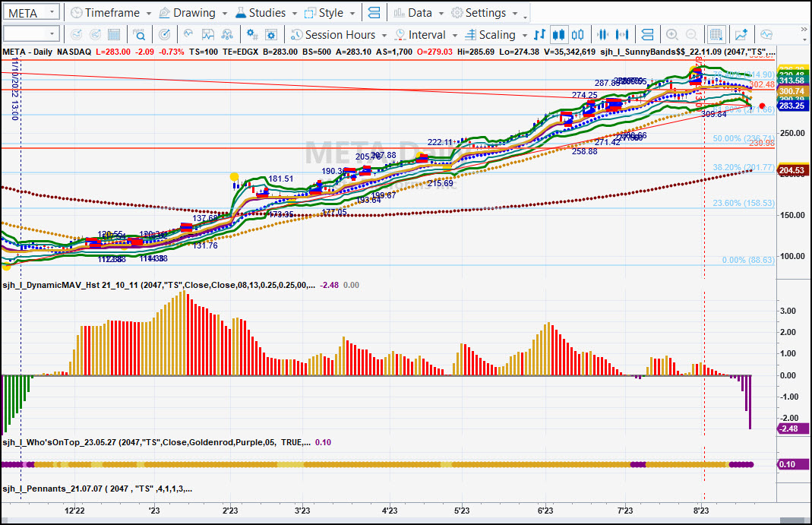812x525 pixels.
Task: Click the increase bar spacing icon
Action: point(622,35)
